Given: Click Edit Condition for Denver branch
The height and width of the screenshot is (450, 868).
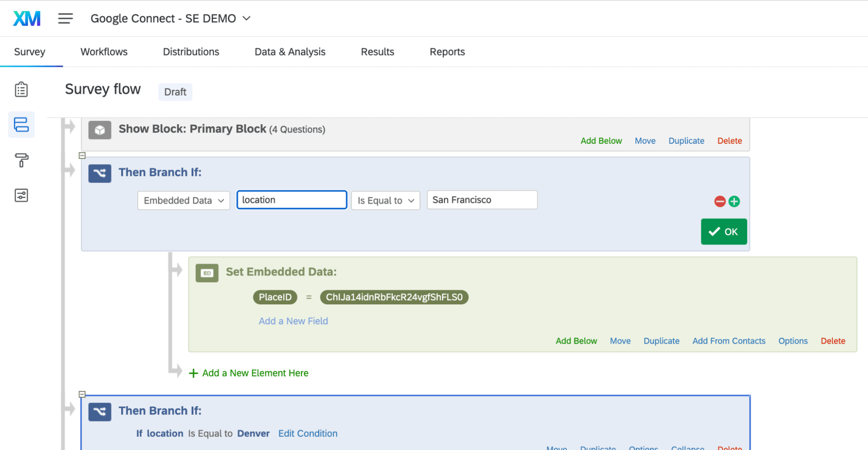Looking at the screenshot, I should 308,433.
